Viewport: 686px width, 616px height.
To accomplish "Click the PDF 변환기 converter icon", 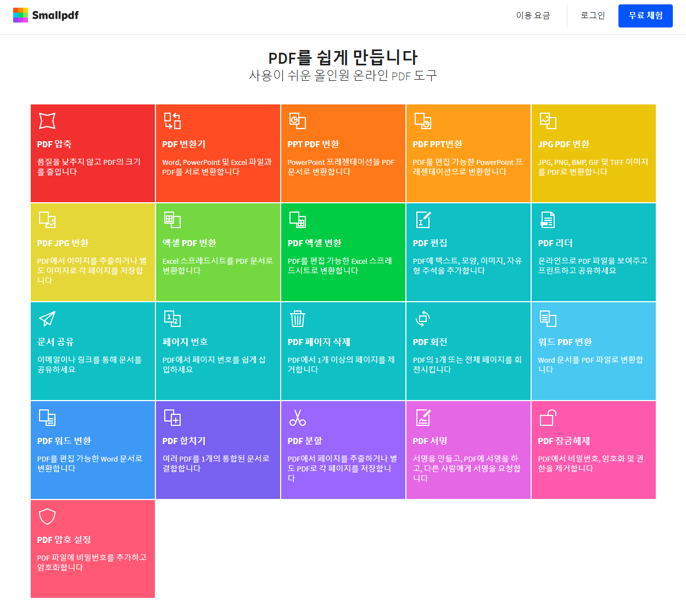I will tap(172, 121).
